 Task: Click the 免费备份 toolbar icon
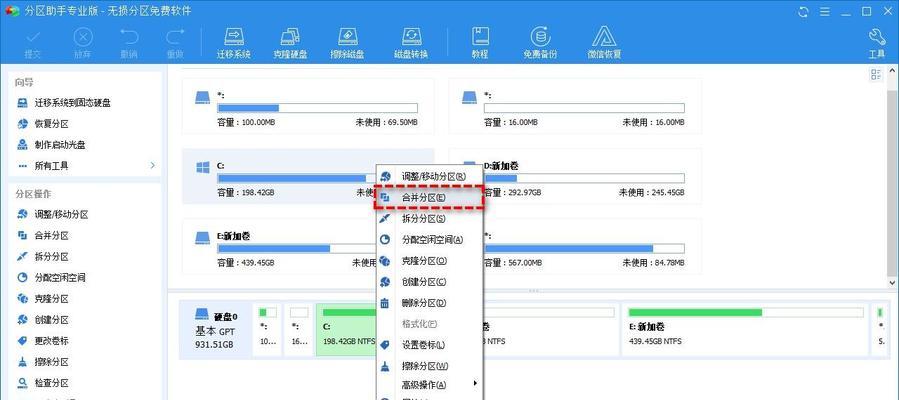pyautogui.click(x=540, y=43)
